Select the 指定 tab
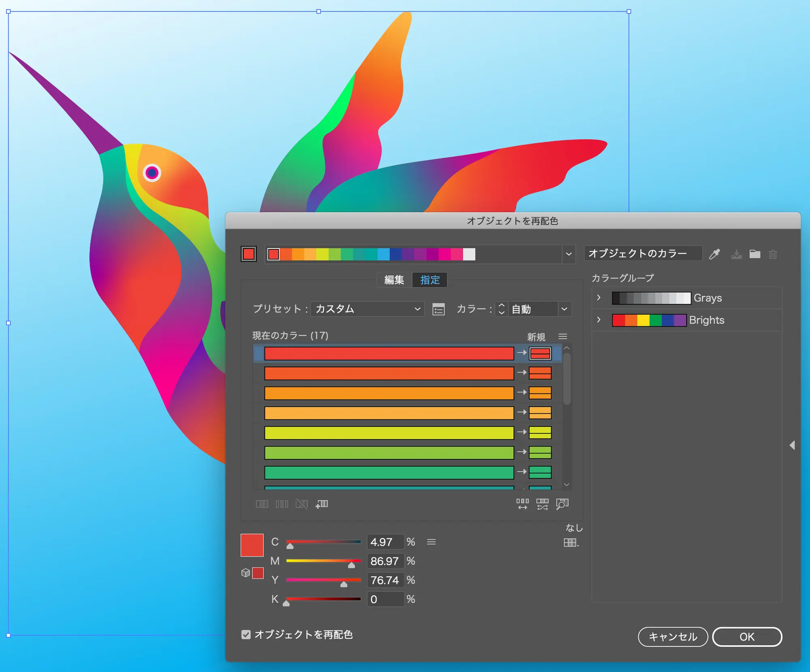The width and height of the screenshot is (810, 672). point(430,280)
